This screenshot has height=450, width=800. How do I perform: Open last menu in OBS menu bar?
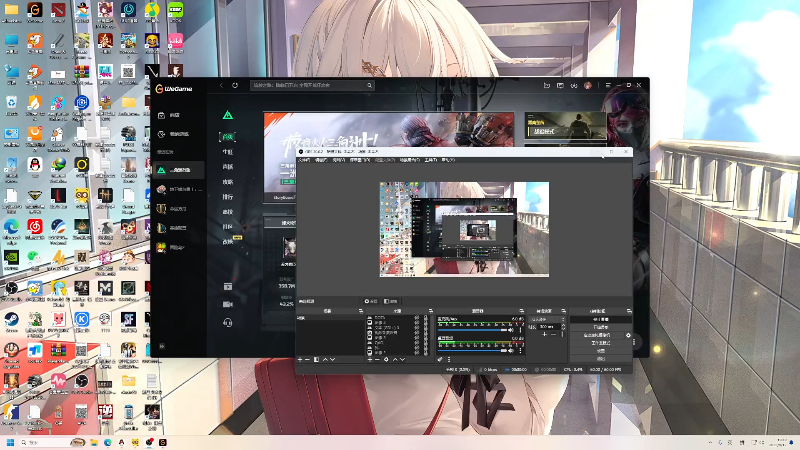[x=448, y=160]
